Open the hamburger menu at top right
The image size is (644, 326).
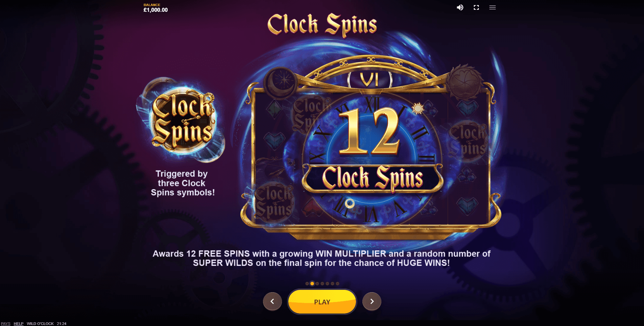coord(493,7)
